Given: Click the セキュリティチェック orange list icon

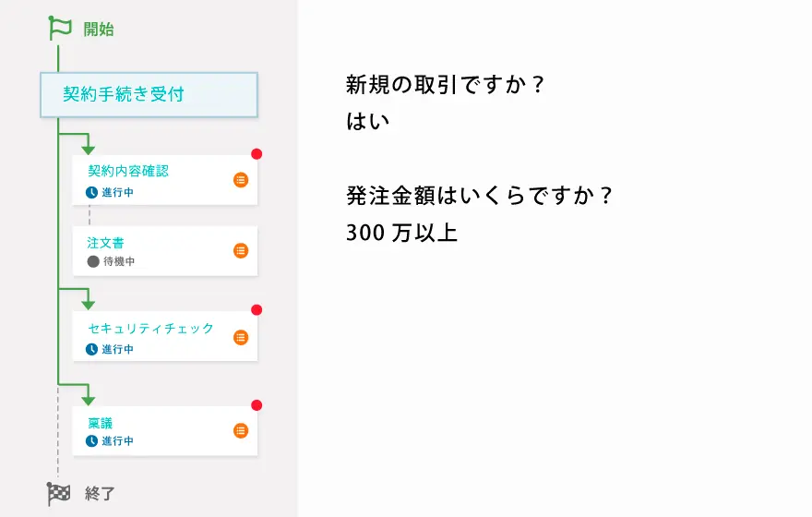Looking at the screenshot, I should (241, 337).
